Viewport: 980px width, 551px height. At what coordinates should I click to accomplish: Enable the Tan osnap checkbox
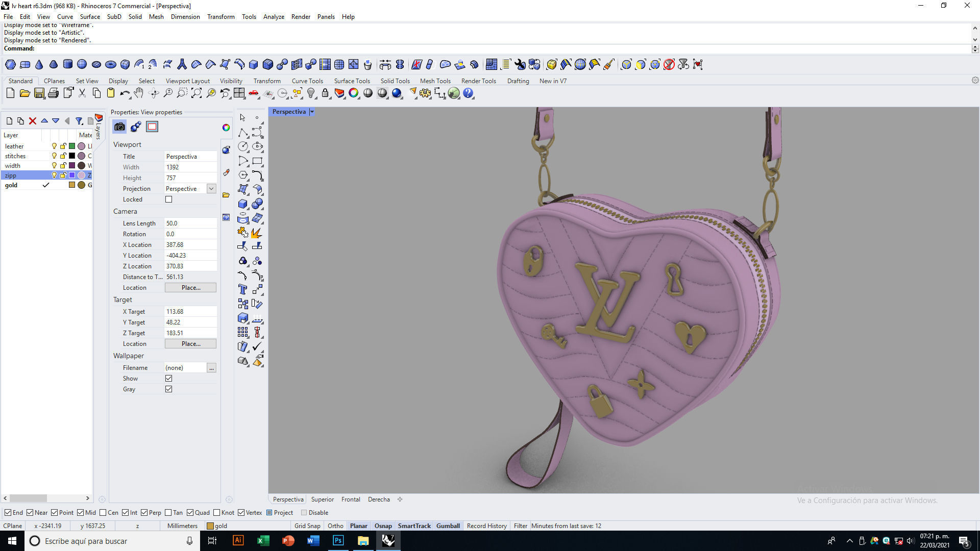[x=168, y=513]
